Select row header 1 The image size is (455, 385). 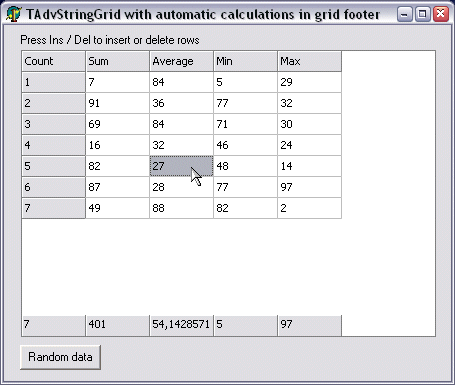click(x=53, y=82)
